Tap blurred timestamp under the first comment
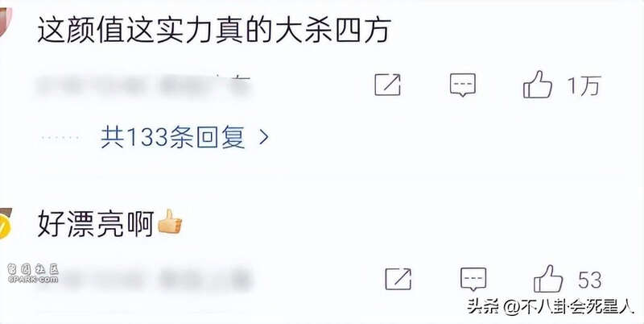Screen dimensions: 644x324 coord(144,85)
